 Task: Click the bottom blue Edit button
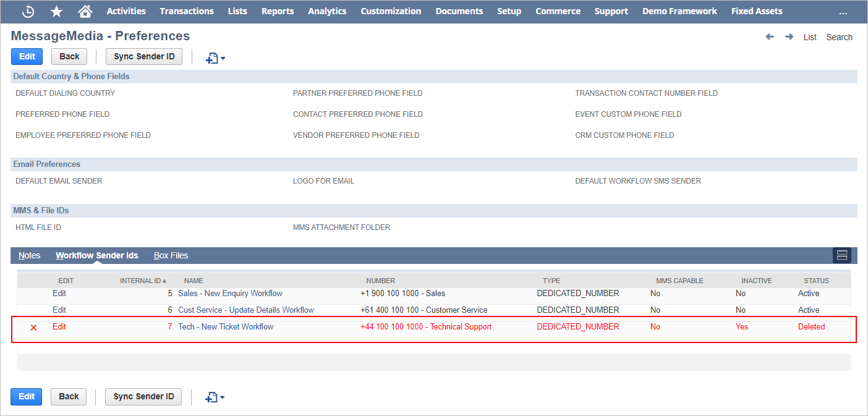point(27,396)
